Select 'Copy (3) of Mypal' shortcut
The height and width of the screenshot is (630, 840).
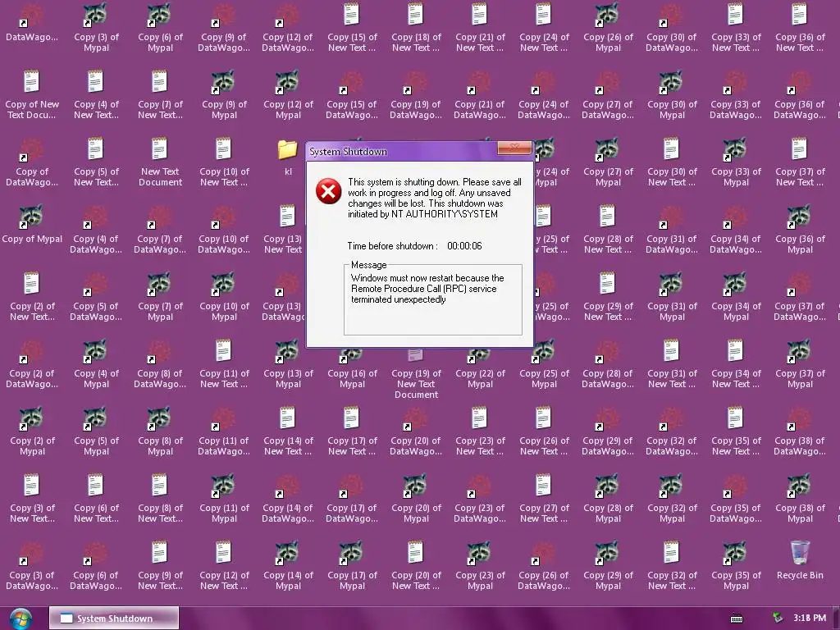96,27
